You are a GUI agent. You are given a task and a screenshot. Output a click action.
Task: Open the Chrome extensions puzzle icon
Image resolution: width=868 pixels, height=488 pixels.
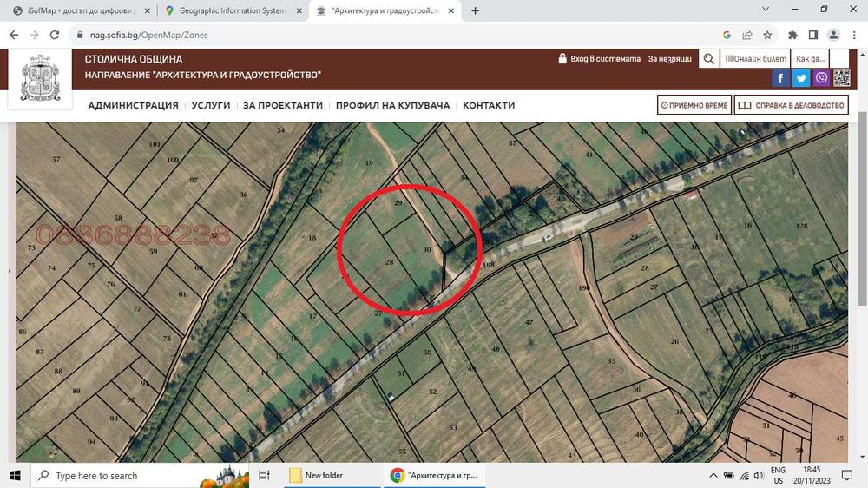(792, 35)
